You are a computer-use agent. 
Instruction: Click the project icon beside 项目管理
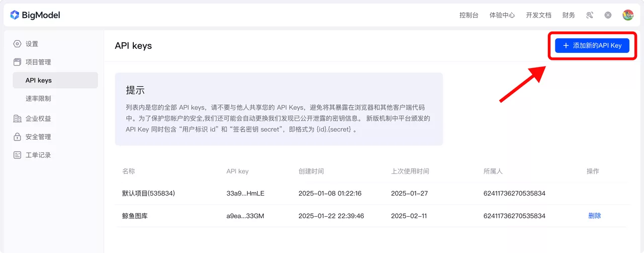[17, 62]
